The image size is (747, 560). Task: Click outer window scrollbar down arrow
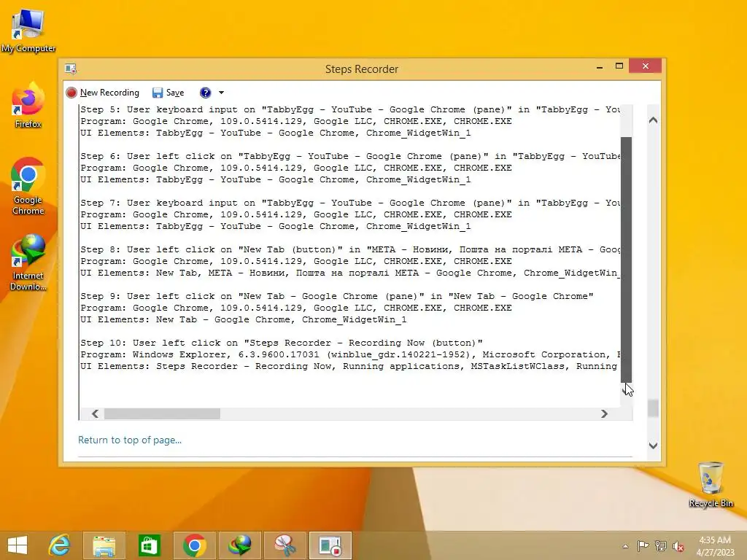tap(653, 446)
